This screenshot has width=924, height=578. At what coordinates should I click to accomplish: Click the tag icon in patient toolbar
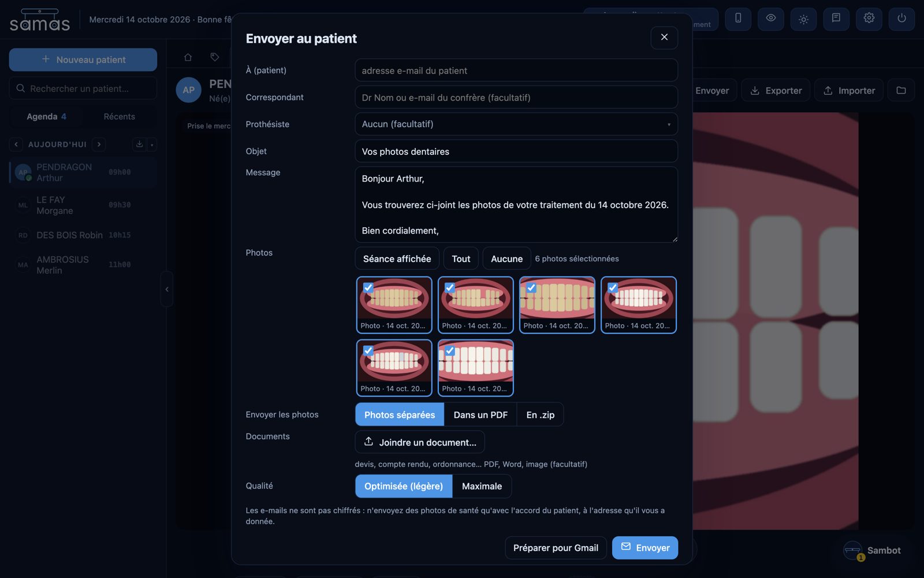(215, 57)
